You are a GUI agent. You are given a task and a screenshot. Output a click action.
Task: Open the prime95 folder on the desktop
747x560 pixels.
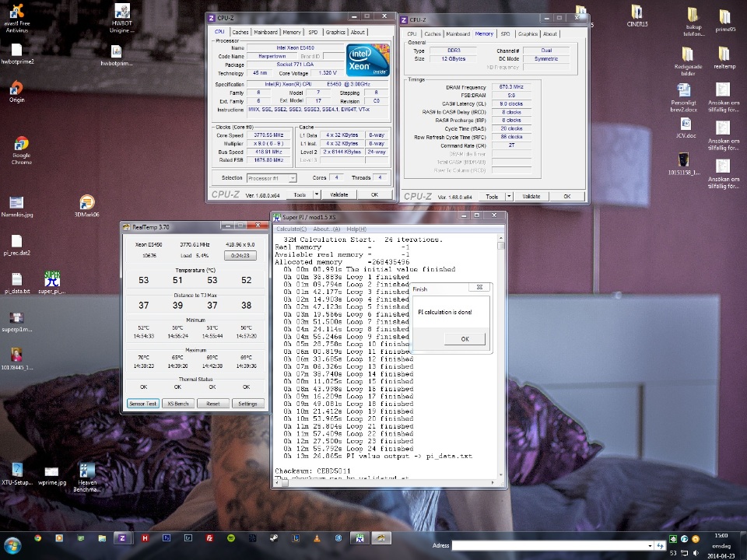[x=724, y=19]
